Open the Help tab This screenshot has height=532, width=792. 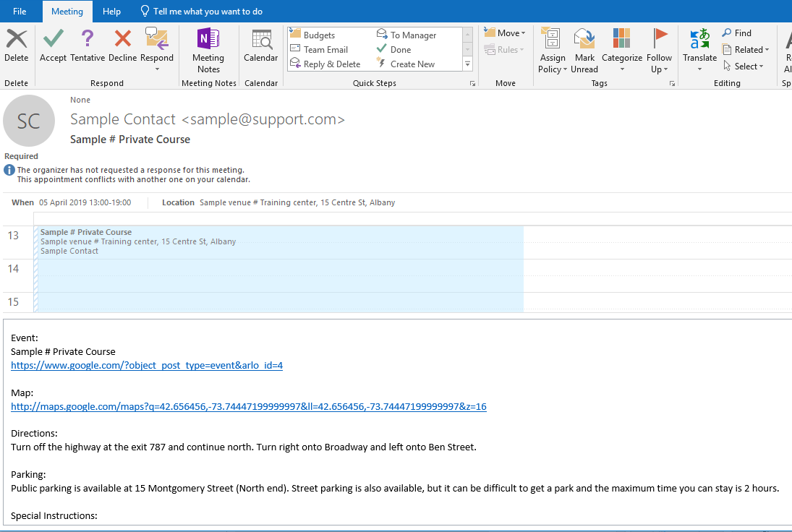pos(111,11)
